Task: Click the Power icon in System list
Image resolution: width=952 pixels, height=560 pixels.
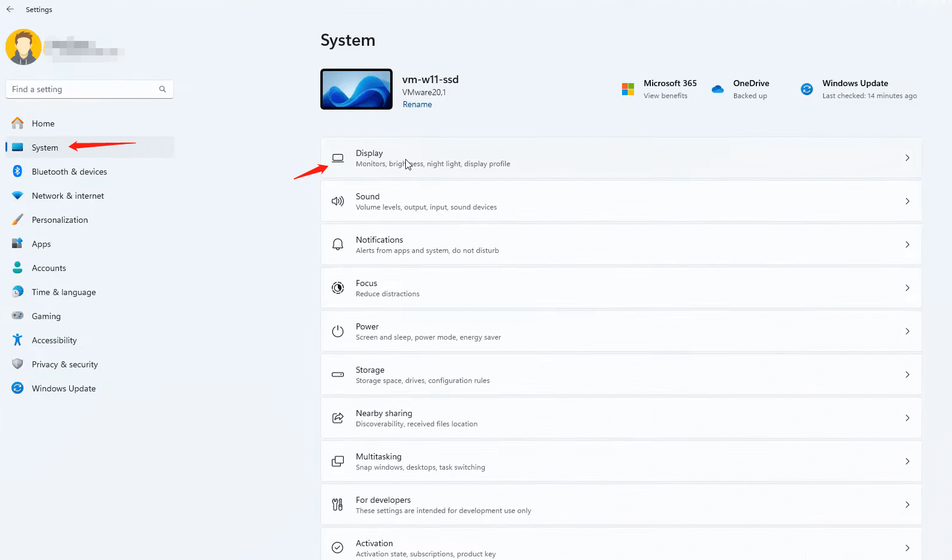Action: pyautogui.click(x=338, y=331)
